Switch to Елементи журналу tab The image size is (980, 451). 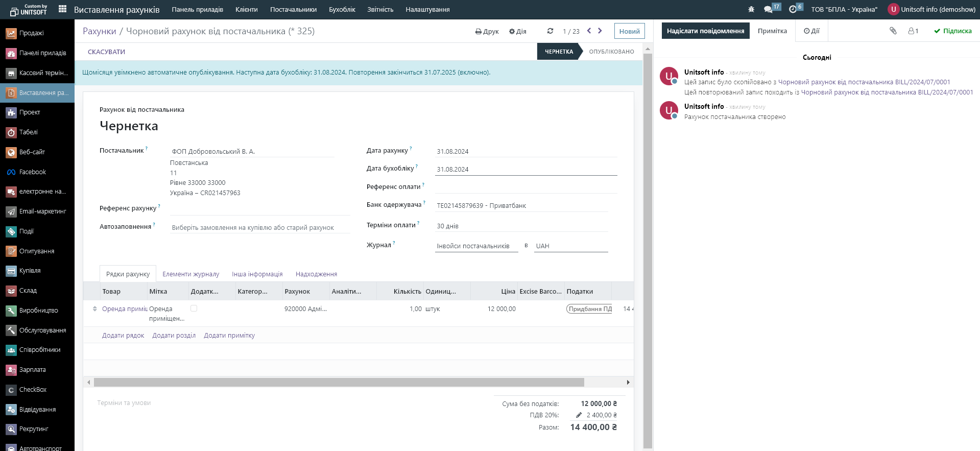click(x=190, y=274)
